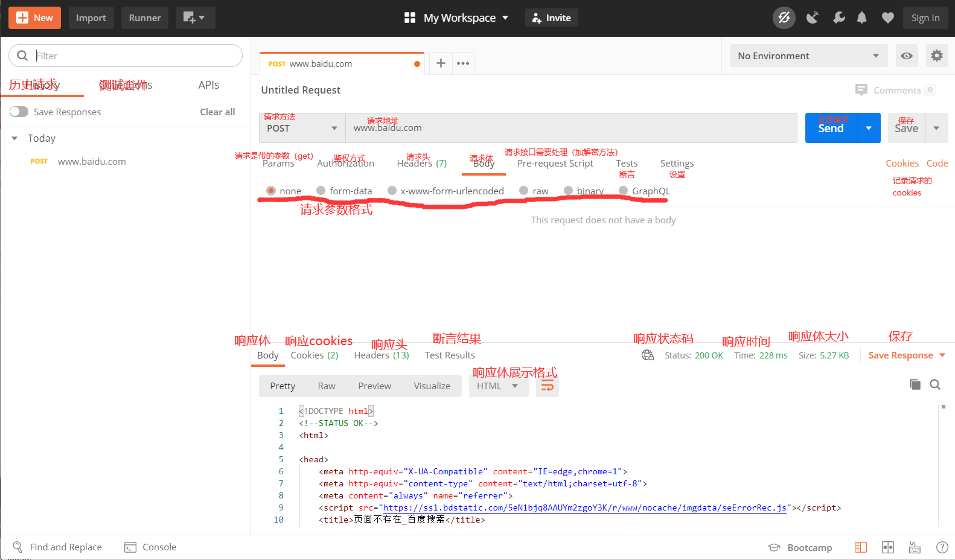Open the satellite capture requests icon
This screenshot has height=560, width=955.
click(813, 17)
